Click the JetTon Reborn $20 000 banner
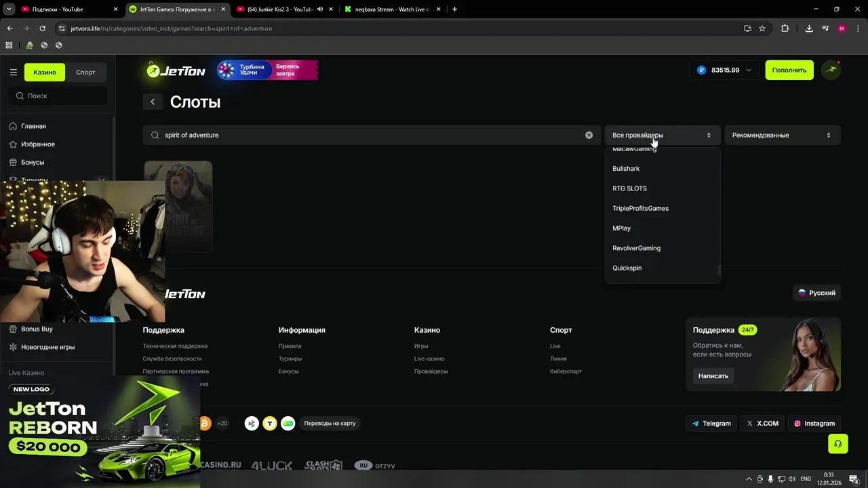 pos(100,431)
